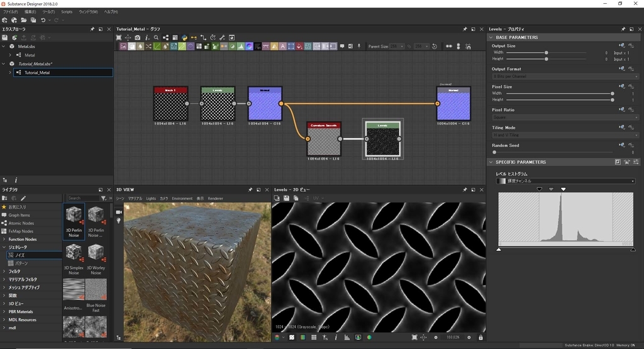This screenshot has height=349, width=644.
Task: Click the Text node icon in node toolbar
Action: coord(283,47)
